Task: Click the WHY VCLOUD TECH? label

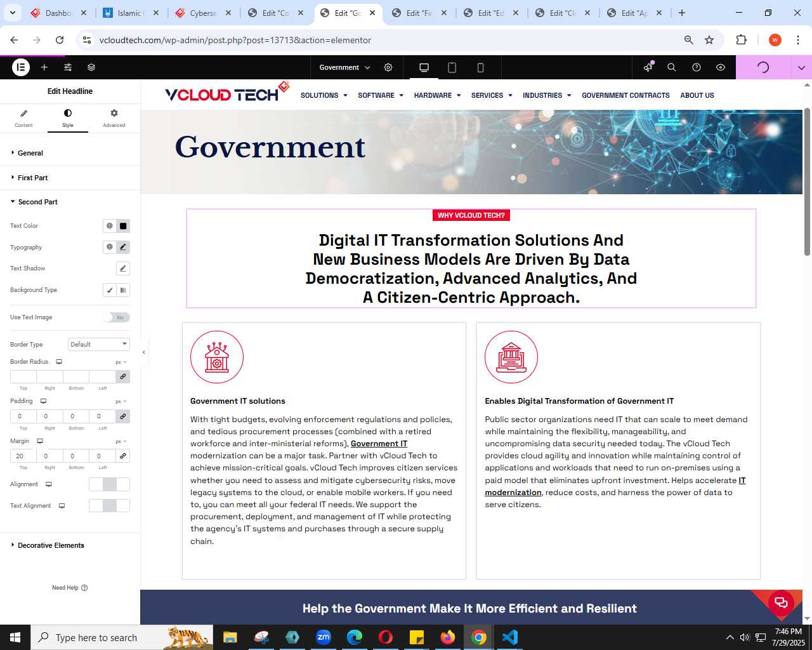Action: [x=471, y=215]
